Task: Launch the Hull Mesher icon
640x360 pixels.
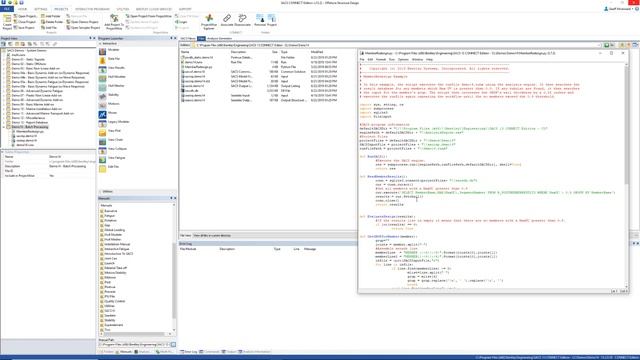Action: 102,87
